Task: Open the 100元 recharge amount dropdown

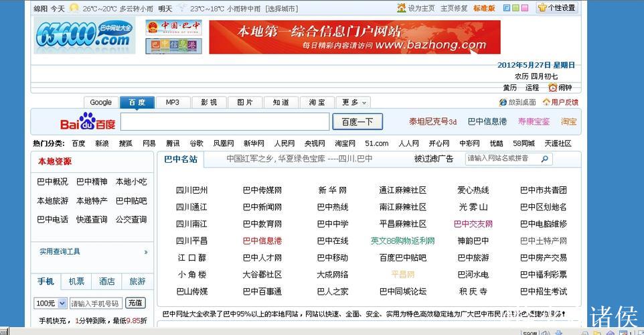Action: pos(62,304)
